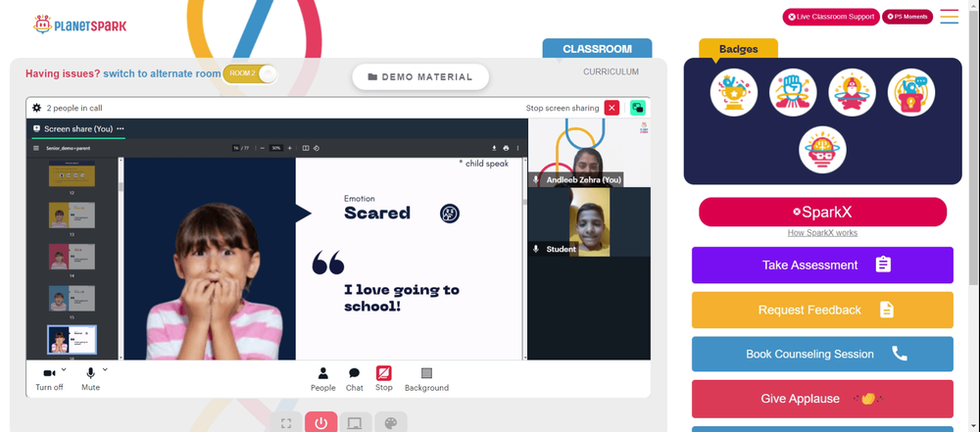Click Book Counseling Session button
This screenshot has height=432, width=980.
point(822,354)
